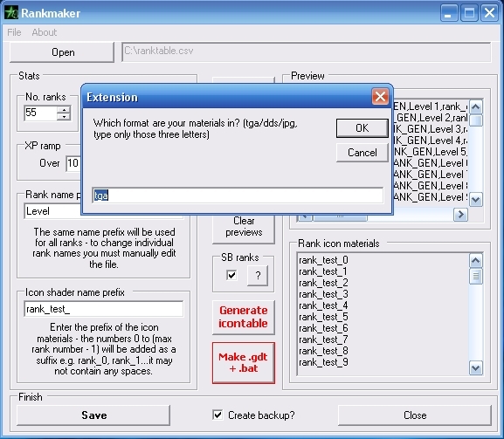
Task: Click Rank icon materials scrollbar thumb
Action: coord(476,277)
